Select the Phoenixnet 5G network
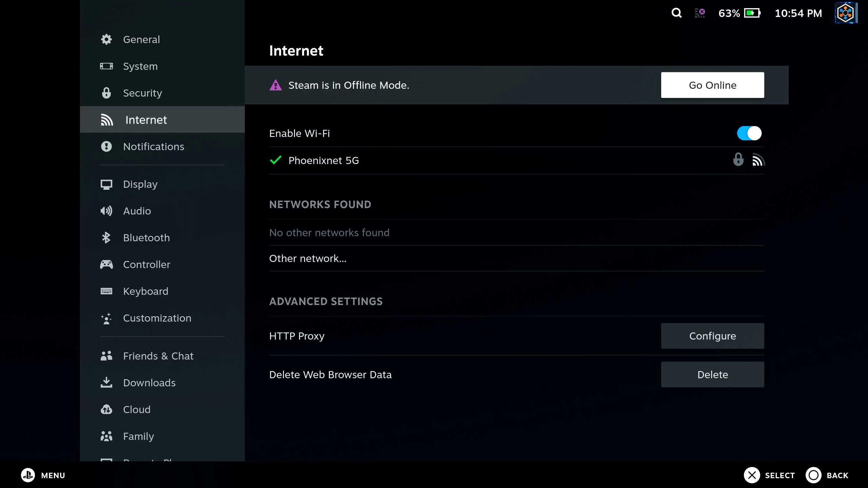The image size is (868, 488). pos(323,160)
